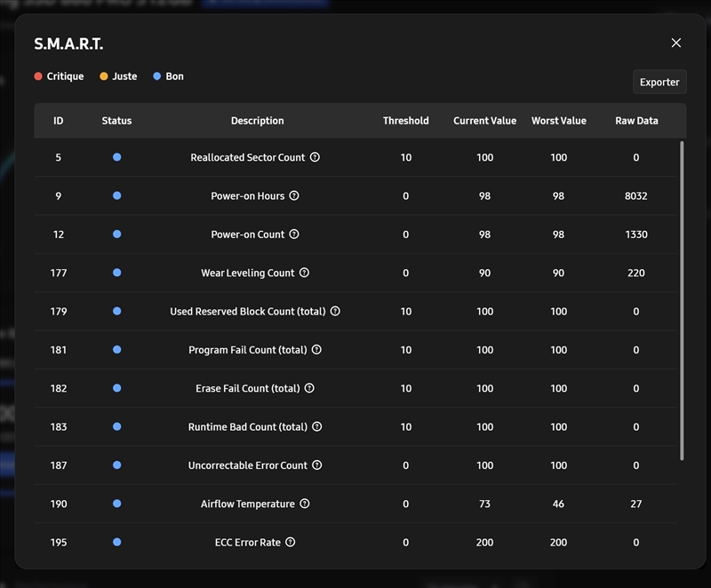711x588 pixels.
Task: Open Erase Fail Count help icon
Action: (x=309, y=388)
